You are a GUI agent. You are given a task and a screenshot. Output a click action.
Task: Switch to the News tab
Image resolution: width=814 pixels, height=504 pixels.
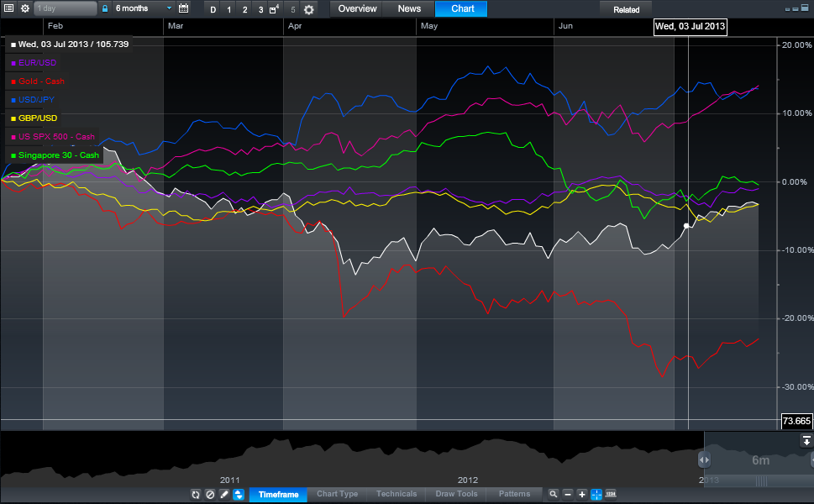tap(409, 9)
